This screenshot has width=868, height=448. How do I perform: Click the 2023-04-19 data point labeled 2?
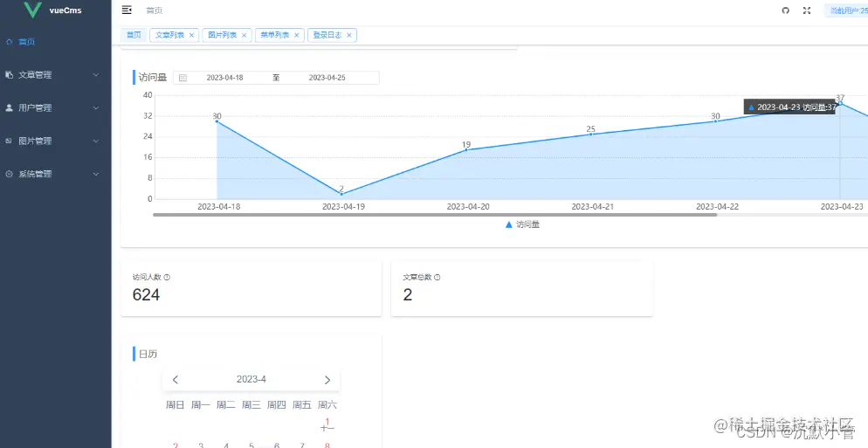(341, 194)
